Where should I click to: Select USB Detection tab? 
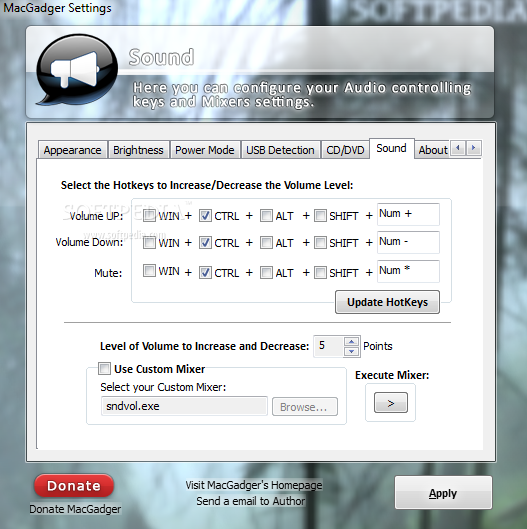[x=280, y=150]
